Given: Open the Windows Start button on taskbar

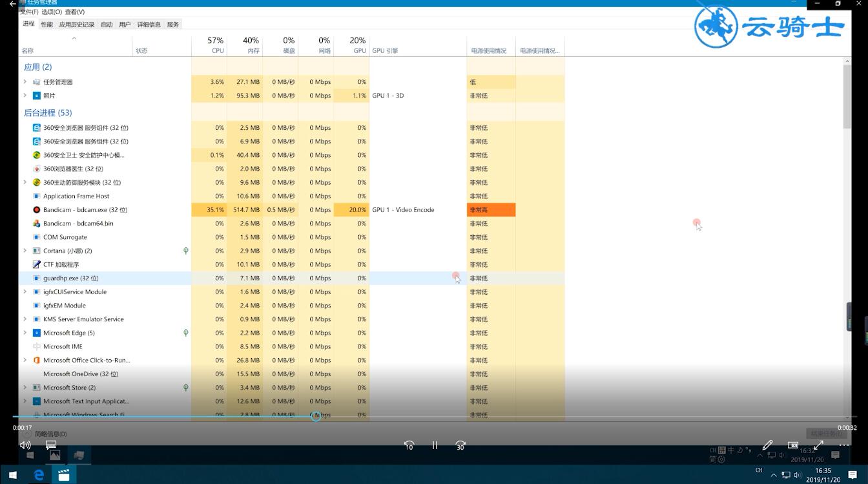Looking at the screenshot, I should click(12, 476).
